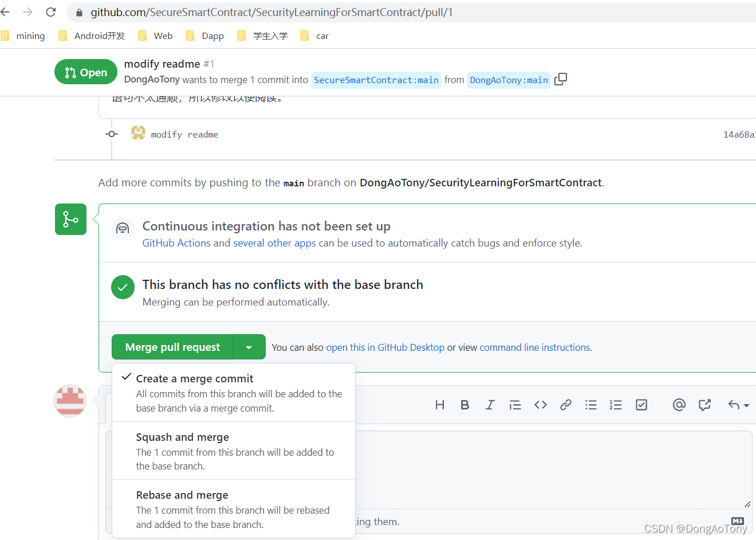This screenshot has height=540, width=756.
Task: Add a link with the chain icon
Action: [566, 405]
